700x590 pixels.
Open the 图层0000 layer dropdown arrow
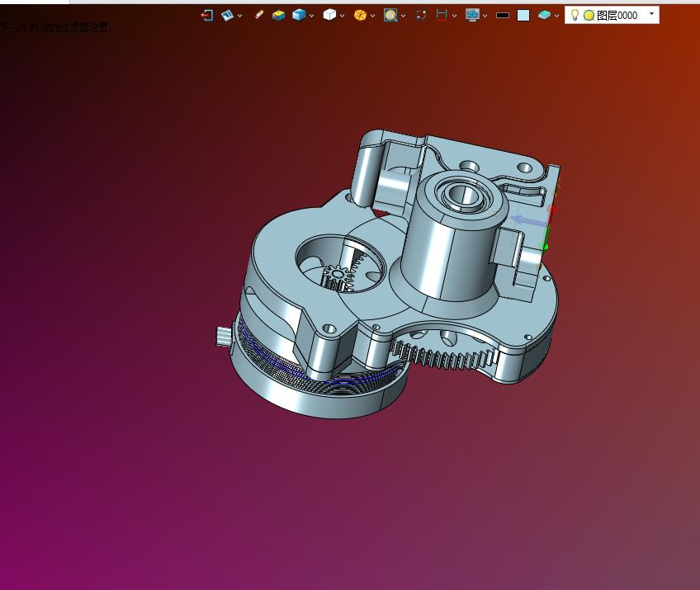(652, 14)
